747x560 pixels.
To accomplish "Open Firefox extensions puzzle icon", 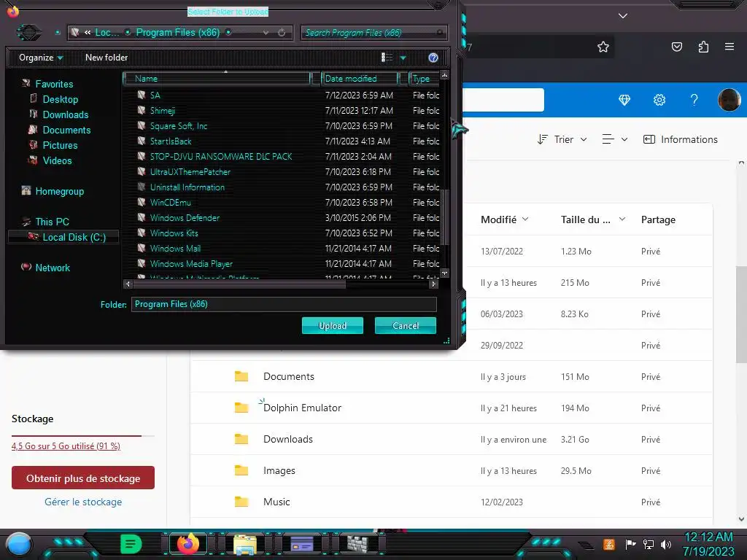I will click(x=703, y=47).
